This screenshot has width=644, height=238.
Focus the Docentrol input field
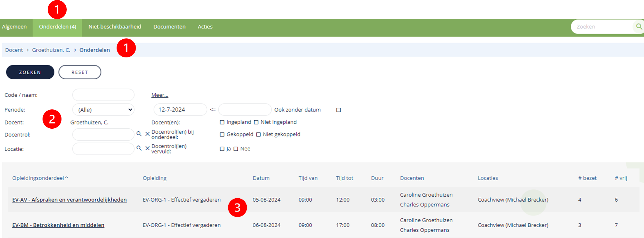(103, 134)
